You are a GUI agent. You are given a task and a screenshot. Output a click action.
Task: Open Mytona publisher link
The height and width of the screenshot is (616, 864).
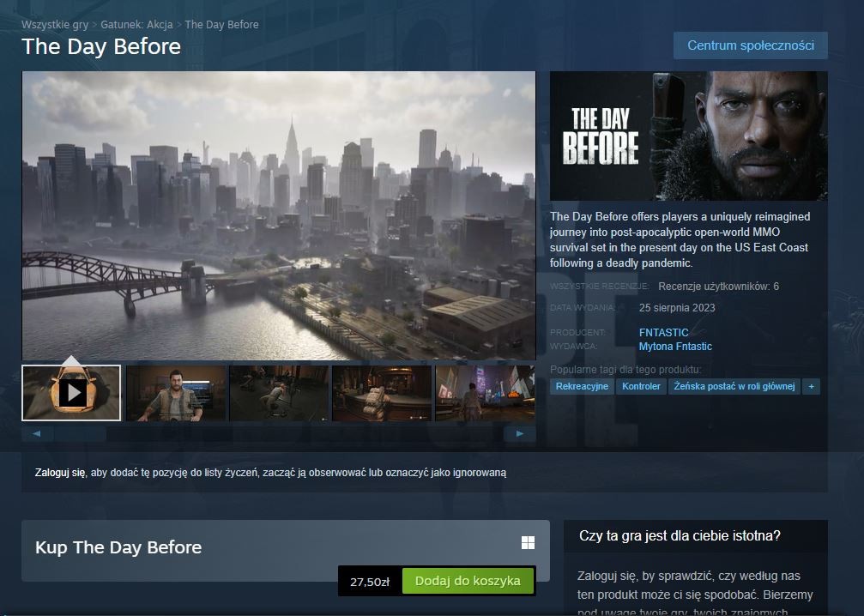(x=654, y=346)
